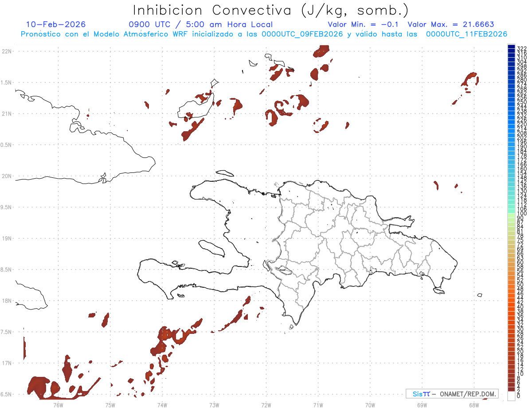The image size is (532, 411).
Task: Click the "69W" longitude label
Action: click(x=422, y=404)
